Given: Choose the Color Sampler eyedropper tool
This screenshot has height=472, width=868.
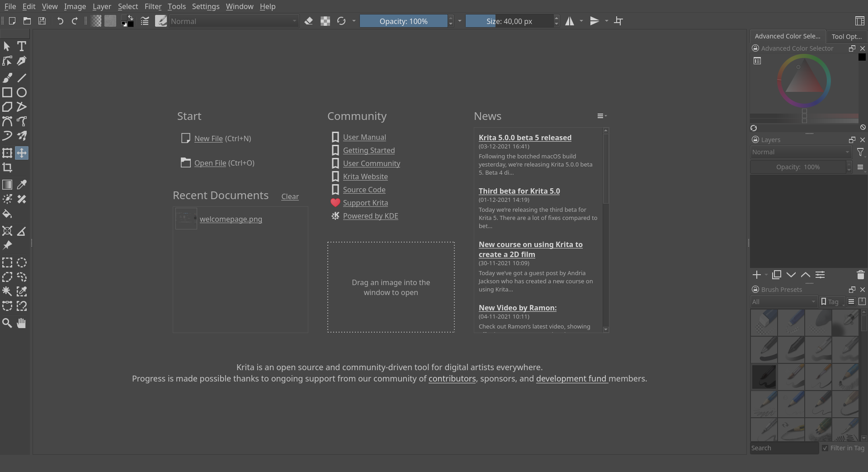Looking at the screenshot, I should 21,185.
